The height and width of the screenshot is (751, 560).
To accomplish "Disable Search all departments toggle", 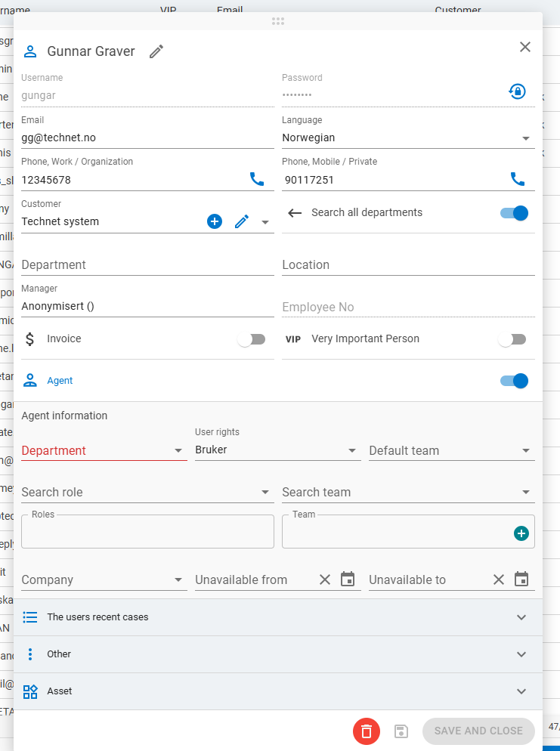I will 514,213.
